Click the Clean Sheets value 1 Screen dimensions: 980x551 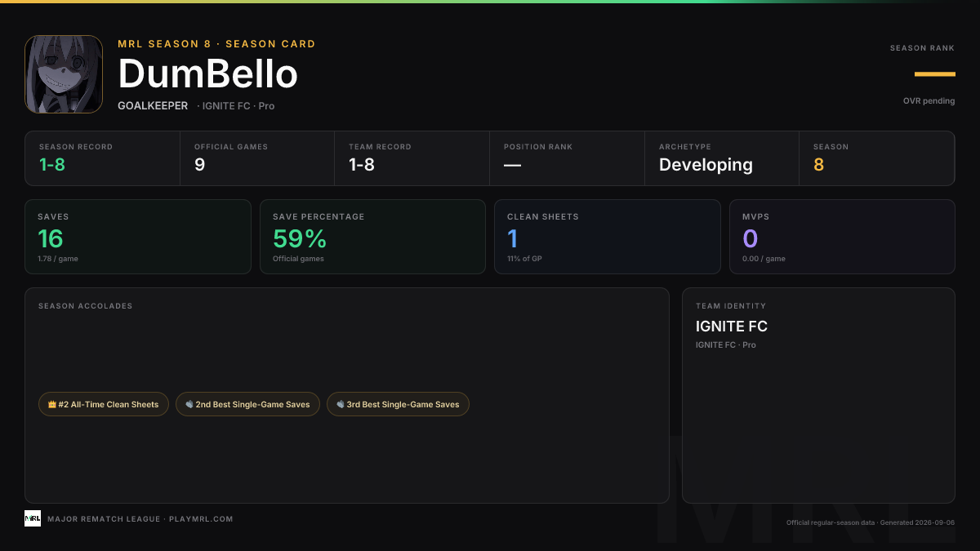tap(513, 238)
